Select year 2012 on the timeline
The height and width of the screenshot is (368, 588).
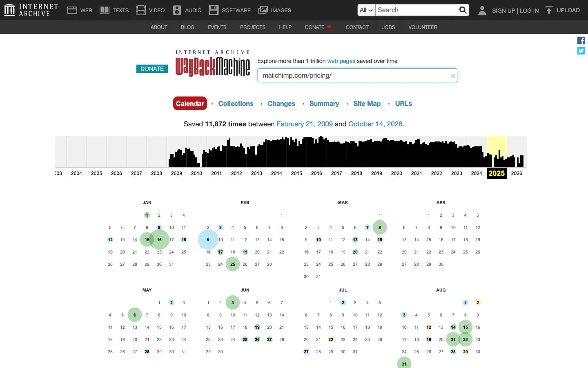[236, 173]
